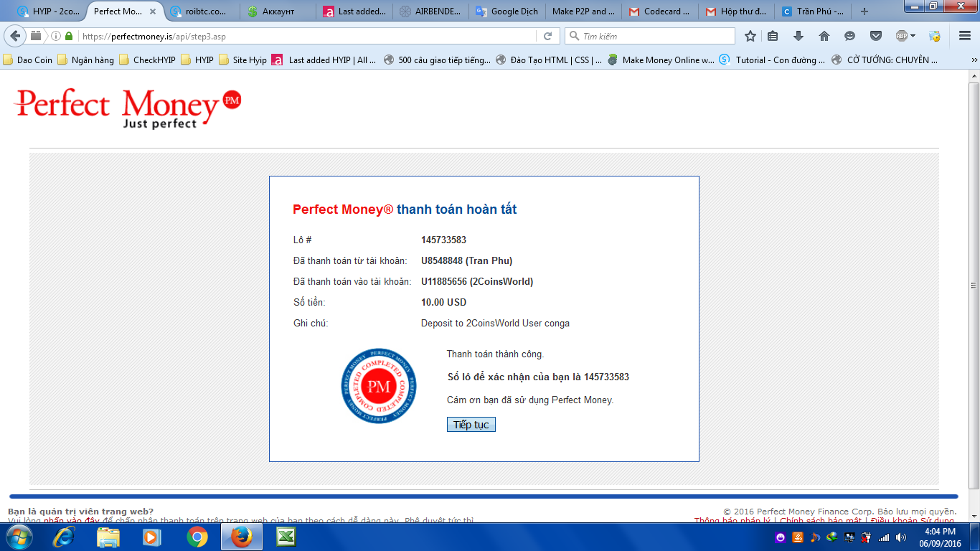Open the 500 câu giao tiếp tiếng bookmark
980x551 pixels.
pyautogui.click(x=437, y=60)
